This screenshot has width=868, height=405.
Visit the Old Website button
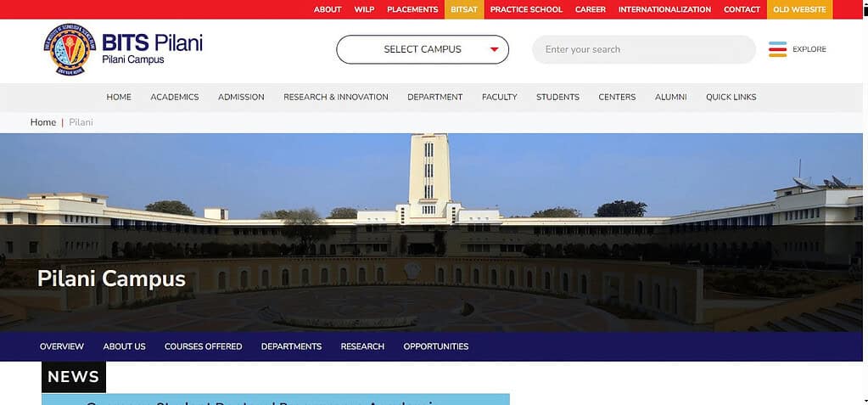click(799, 9)
